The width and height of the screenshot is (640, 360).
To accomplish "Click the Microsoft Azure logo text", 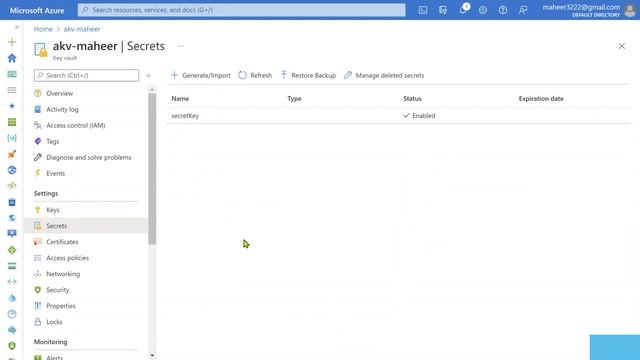I will click(37, 10).
